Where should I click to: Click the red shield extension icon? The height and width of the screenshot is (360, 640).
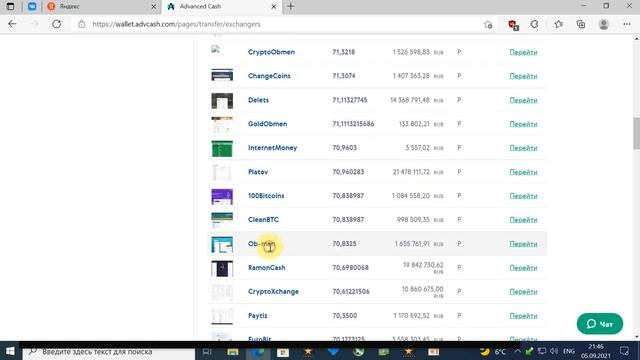tap(513, 25)
